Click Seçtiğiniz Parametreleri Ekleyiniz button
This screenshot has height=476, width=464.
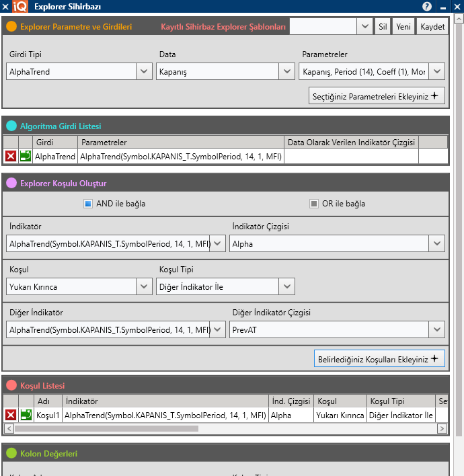coord(377,96)
